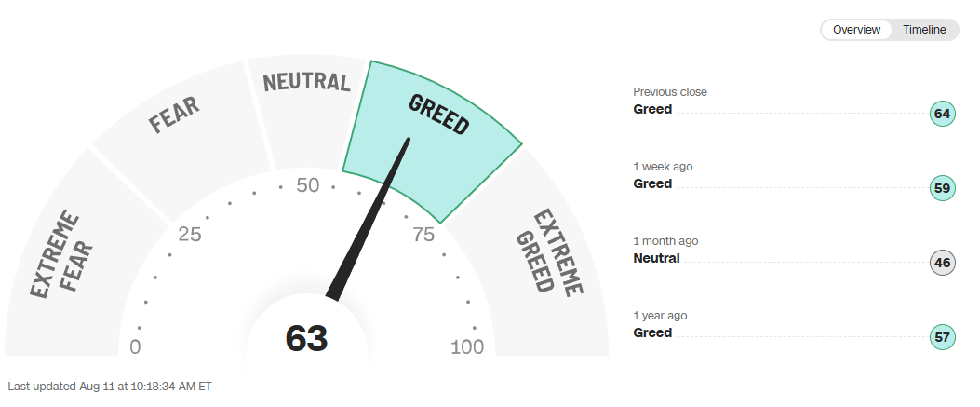Select the EXTREME FEAR gauge segment
Image resolution: width=980 pixels, height=407 pixels.
point(69,263)
